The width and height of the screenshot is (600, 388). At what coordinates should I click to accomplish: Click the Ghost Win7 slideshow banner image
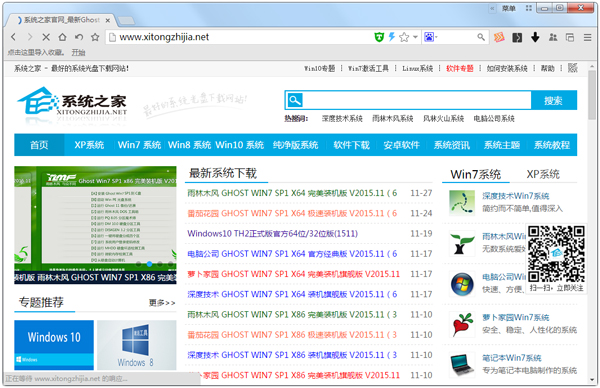click(95, 225)
